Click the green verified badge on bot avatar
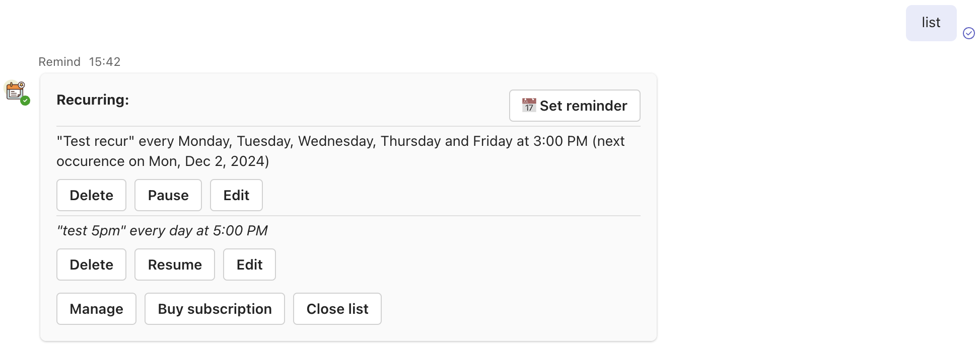This screenshot has width=980, height=349. [25, 101]
